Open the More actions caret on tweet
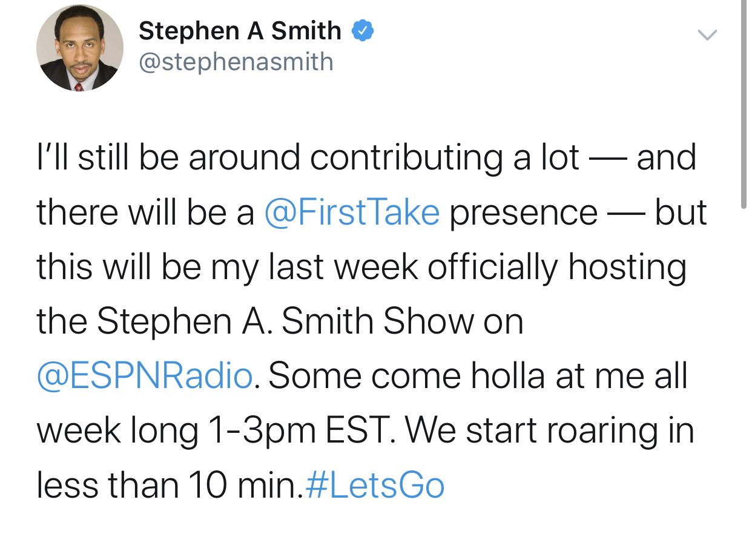 [707, 35]
